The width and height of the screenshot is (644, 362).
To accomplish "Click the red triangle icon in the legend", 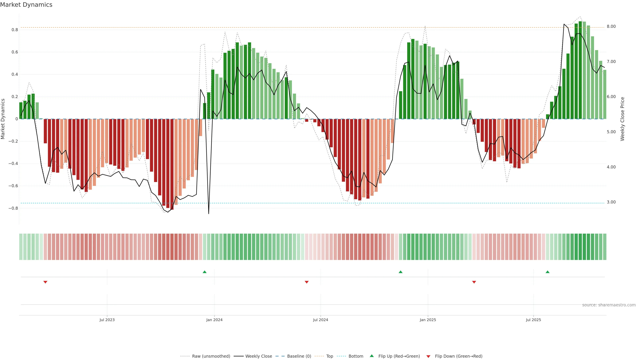I will [x=428, y=356].
